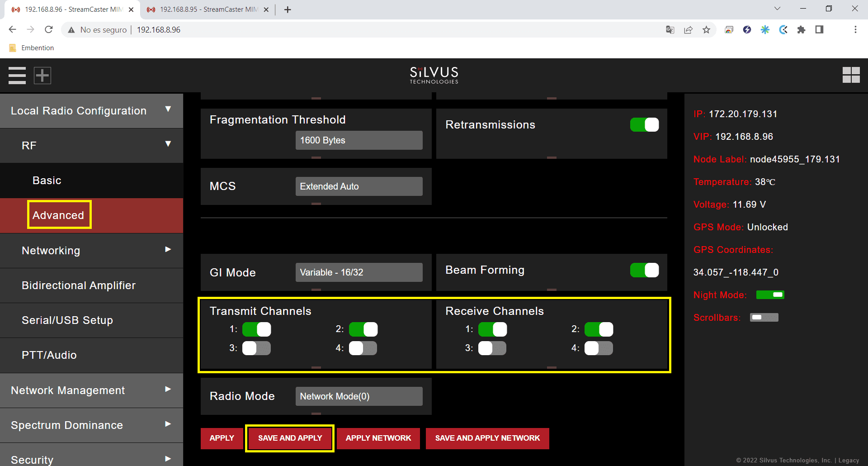Open the browser extensions puzzle icon
This screenshot has width=868, height=466.
801,30
